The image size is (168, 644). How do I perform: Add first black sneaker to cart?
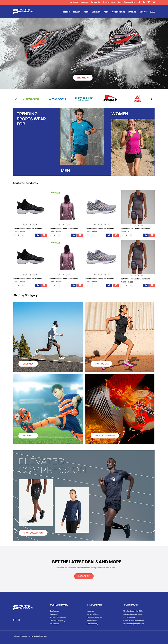tap(37, 235)
